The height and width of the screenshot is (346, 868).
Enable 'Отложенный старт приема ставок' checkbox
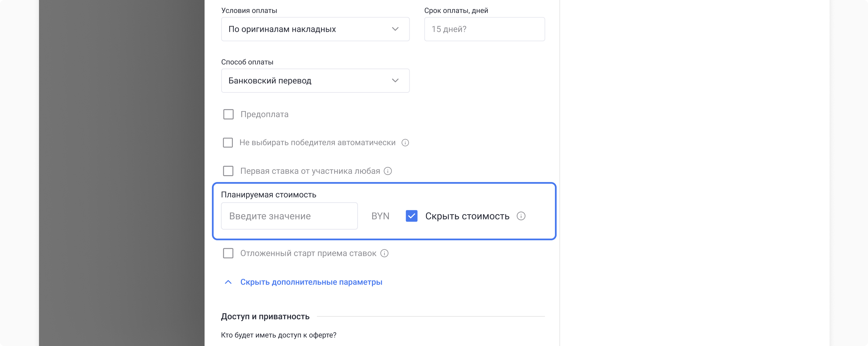[x=228, y=253]
